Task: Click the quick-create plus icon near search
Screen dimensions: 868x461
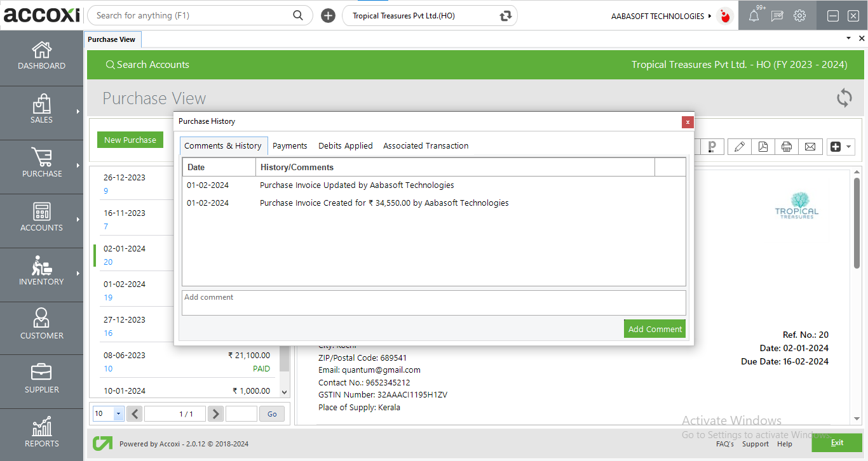Action: coord(328,16)
